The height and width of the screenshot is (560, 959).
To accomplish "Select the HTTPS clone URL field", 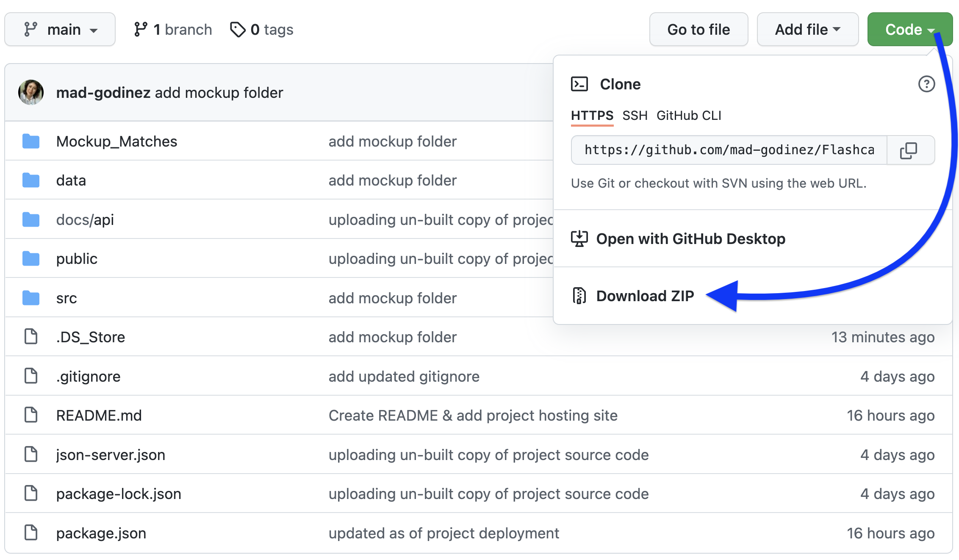I will pos(729,150).
